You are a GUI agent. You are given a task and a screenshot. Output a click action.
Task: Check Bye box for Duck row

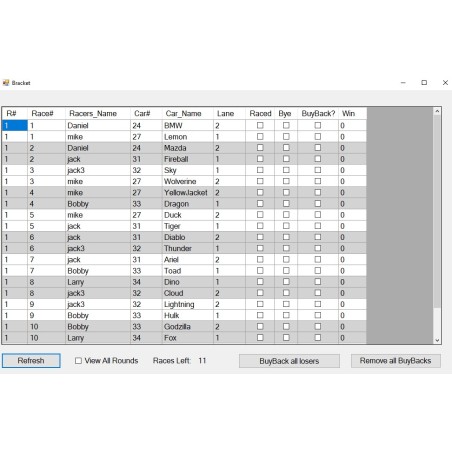pyautogui.click(x=286, y=215)
